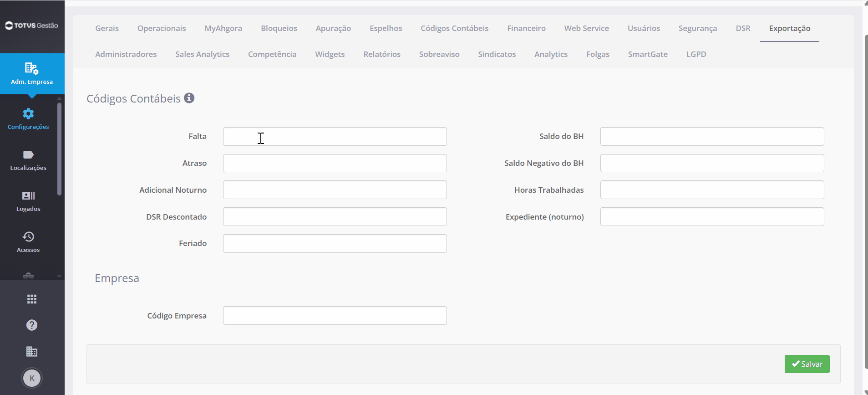Open the Configurações gear icon

click(28, 113)
